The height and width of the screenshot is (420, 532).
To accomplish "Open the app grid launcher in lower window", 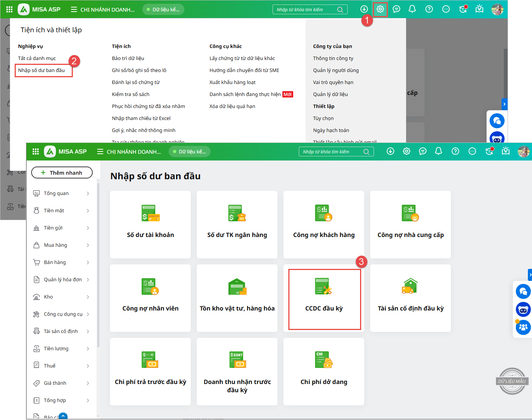I will (36, 151).
